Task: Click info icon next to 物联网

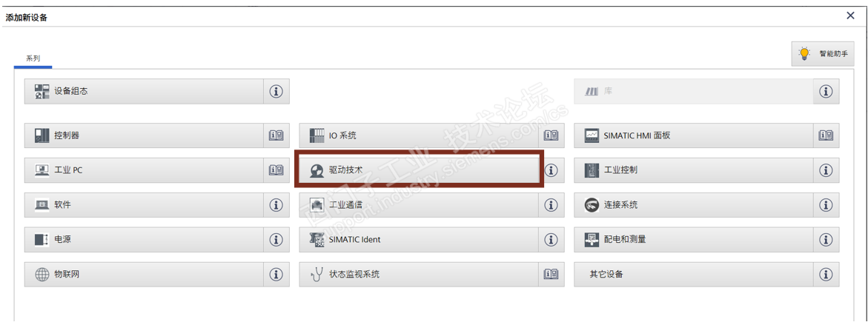Action: point(276,275)
